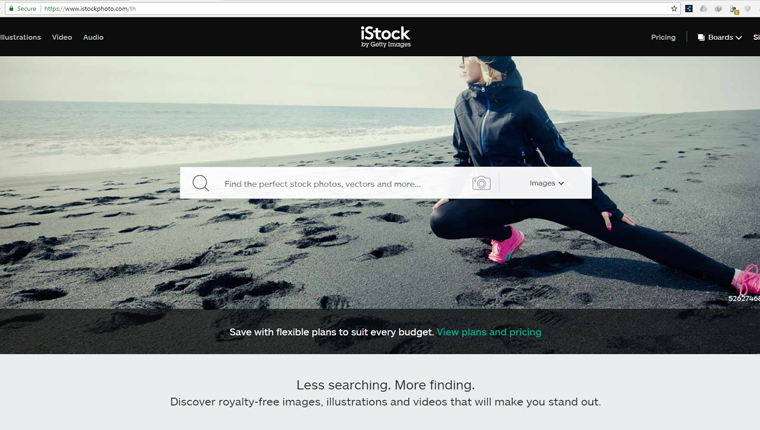Open the Pricing link in header

click(x=663, y=37)
